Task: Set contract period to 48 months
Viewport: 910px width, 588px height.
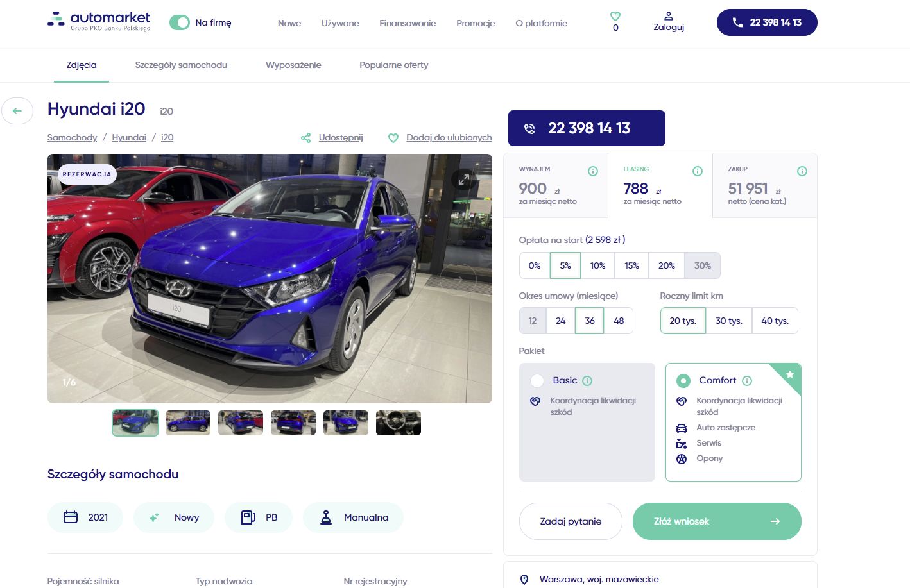Action: coord(619,321)
